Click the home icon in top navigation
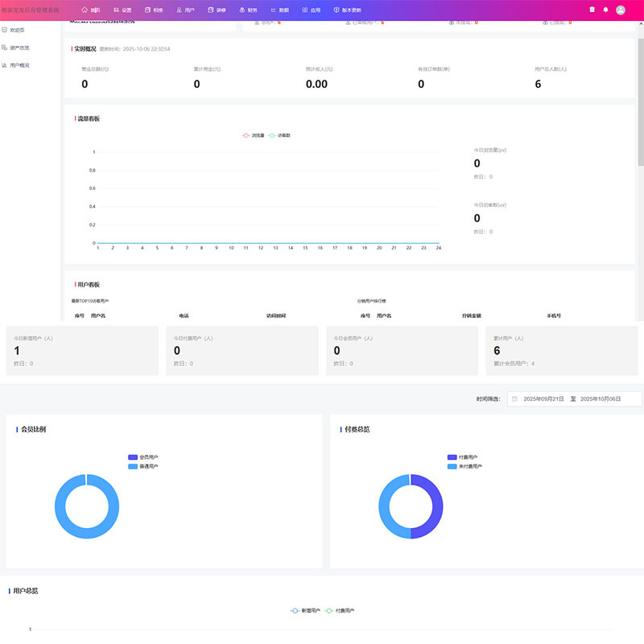The height and width of the screenshot is (644, 644). (x=85, y=10)
